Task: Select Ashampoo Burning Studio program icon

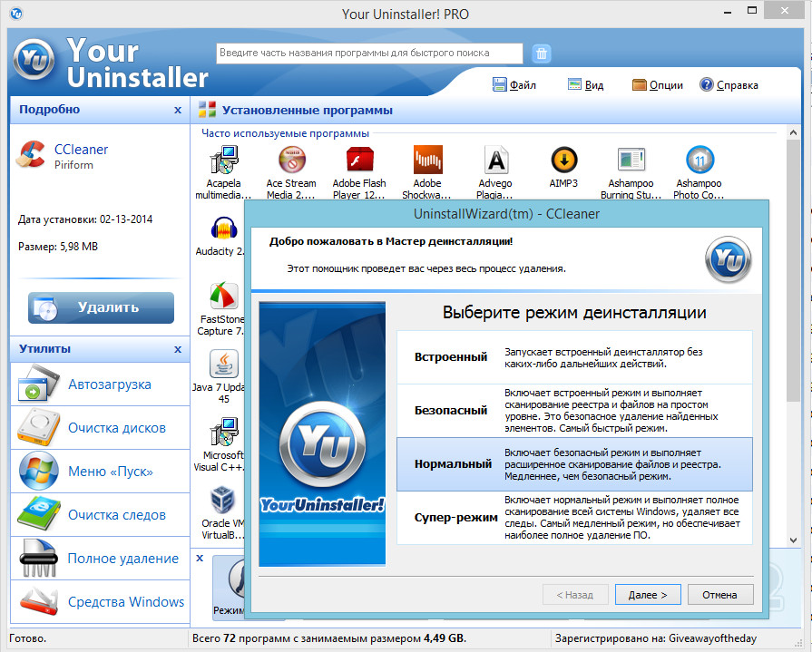Action: 631,160
